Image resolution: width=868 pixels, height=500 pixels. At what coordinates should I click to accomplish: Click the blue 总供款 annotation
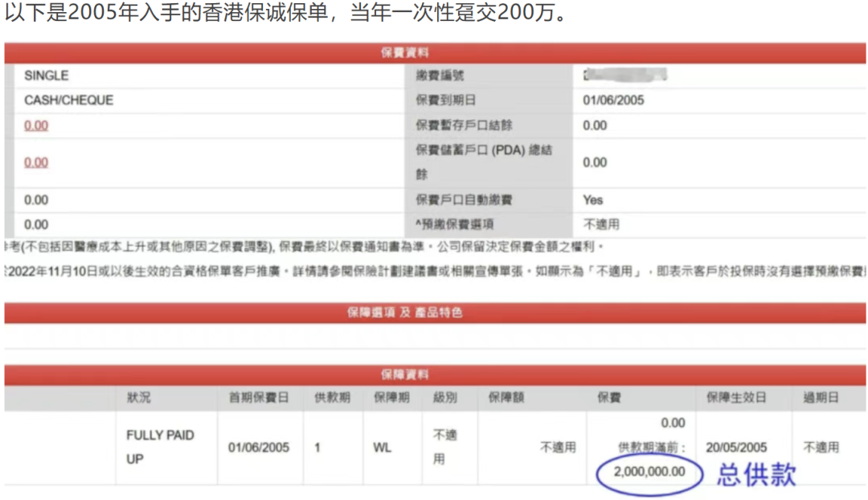(x=756, y=474)
